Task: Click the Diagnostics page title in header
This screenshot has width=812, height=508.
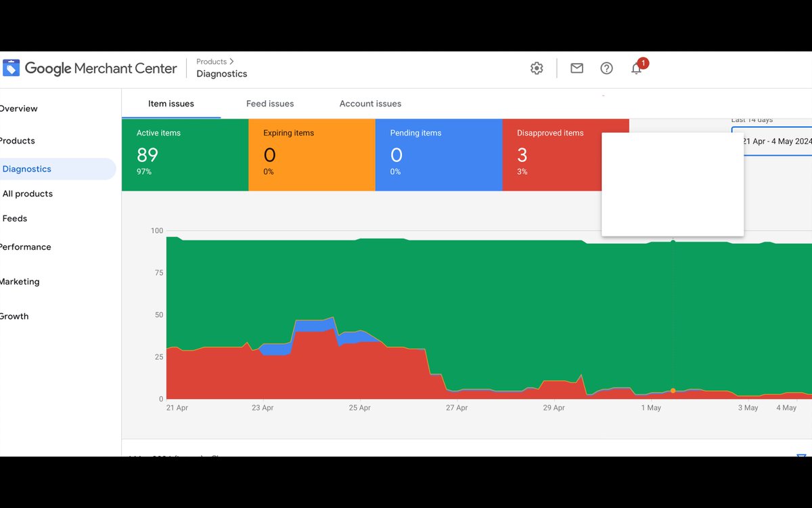Action: coord(222,74)
